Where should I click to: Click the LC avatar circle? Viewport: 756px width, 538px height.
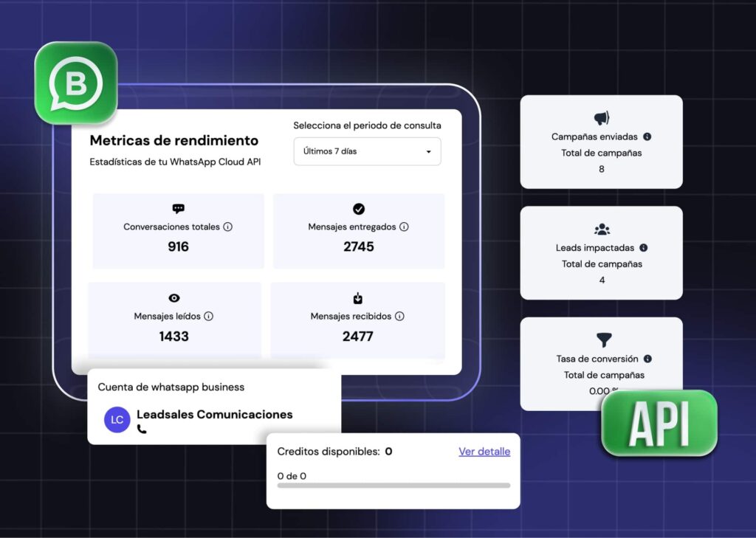pos(116,419)
